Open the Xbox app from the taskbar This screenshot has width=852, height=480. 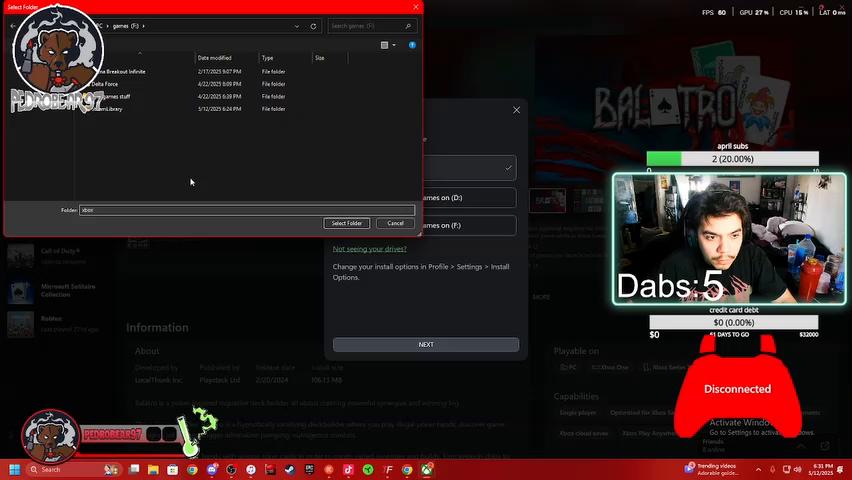pyautogui.click(x=427, y=470)
